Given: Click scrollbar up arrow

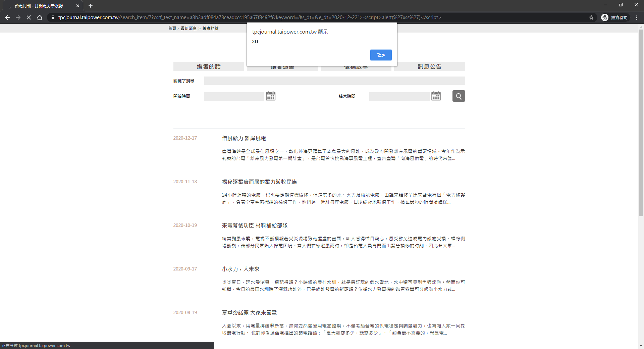Looking at the screenshot, I should coord(641,27).
